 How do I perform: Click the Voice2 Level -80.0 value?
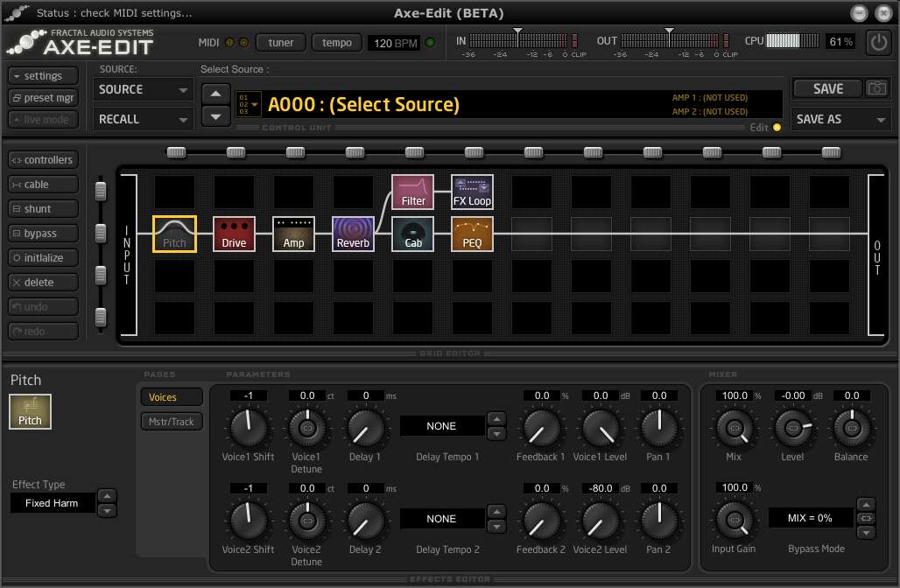coord(601,488)
